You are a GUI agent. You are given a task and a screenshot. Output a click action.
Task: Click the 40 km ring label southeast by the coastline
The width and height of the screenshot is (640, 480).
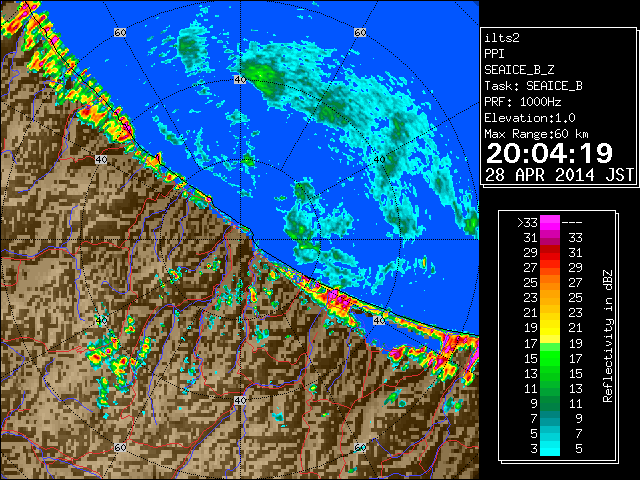click(x=379, y=320)
